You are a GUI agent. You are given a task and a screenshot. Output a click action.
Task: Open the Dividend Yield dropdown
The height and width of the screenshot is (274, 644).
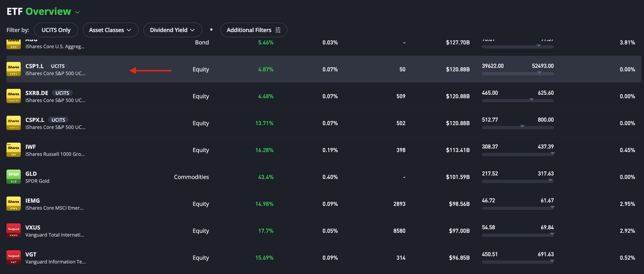[173, 30]
